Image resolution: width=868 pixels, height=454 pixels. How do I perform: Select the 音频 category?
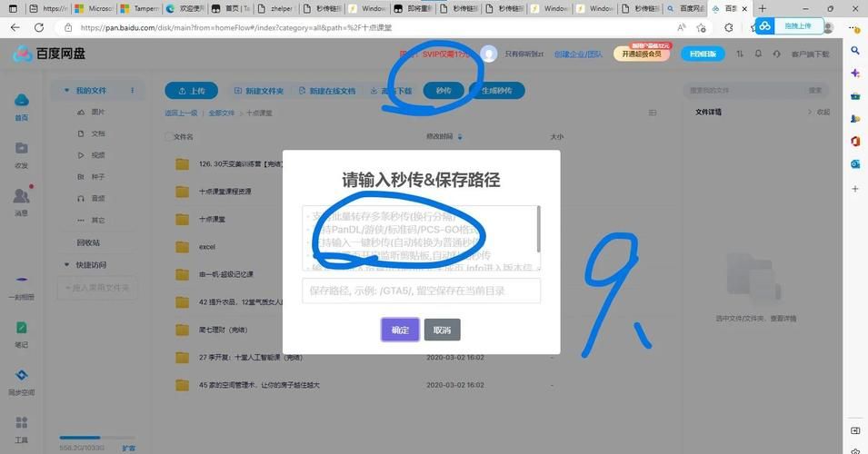point(91,198)
